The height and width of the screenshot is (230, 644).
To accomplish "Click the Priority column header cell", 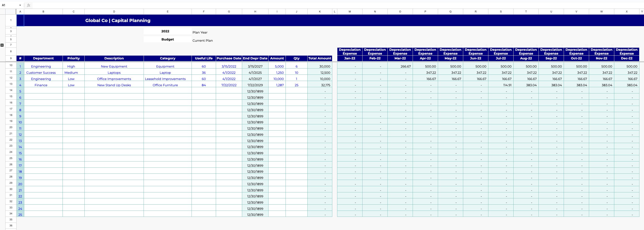I will tap(73, 58).
